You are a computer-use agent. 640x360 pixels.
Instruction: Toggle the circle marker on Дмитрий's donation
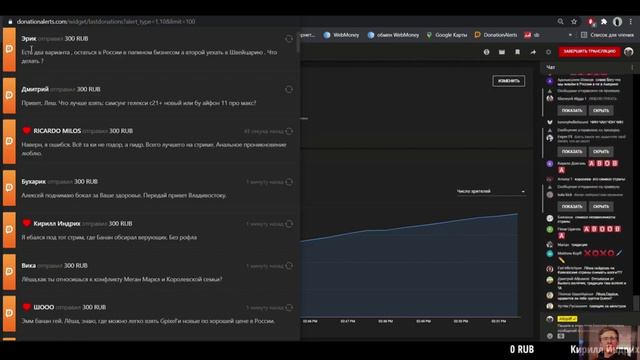289,89
